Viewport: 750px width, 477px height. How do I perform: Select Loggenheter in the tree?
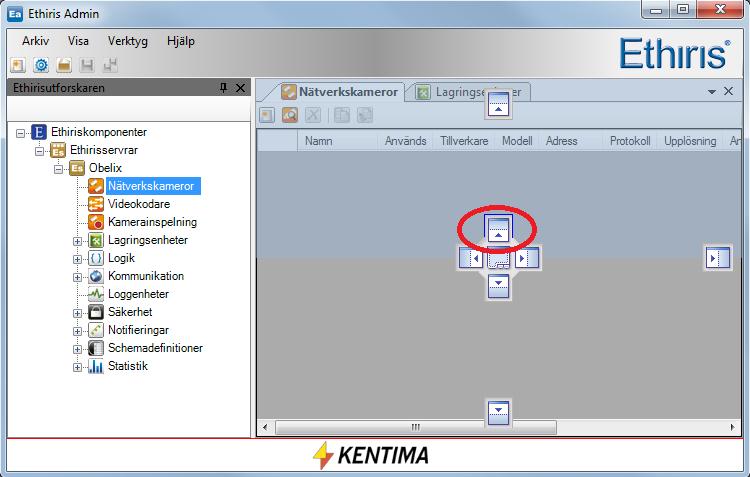point(138,294)
